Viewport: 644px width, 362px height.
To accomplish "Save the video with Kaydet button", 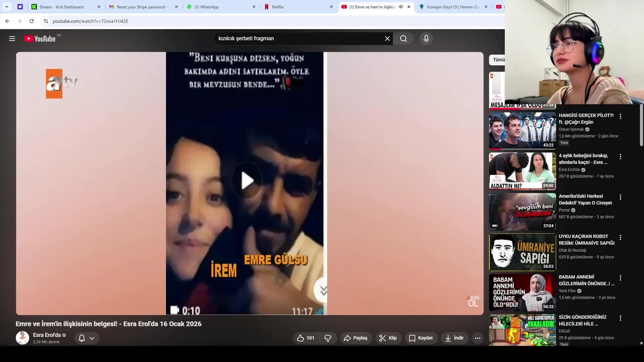I will pos(421,338).
